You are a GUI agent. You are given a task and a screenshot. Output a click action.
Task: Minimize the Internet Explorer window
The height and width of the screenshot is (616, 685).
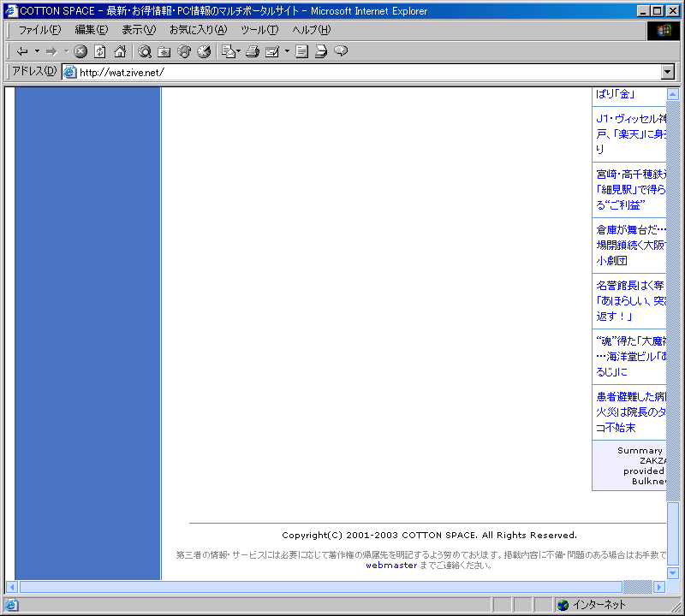coord(643,11)
